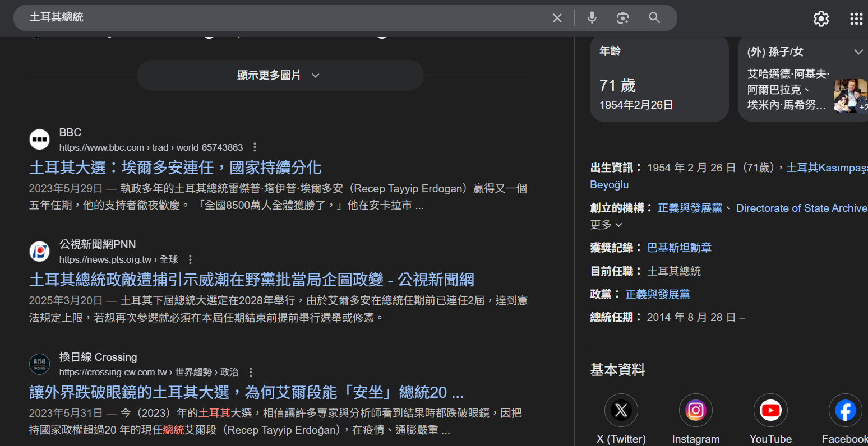Clear the search box with the X icon

tap(557, 18)
